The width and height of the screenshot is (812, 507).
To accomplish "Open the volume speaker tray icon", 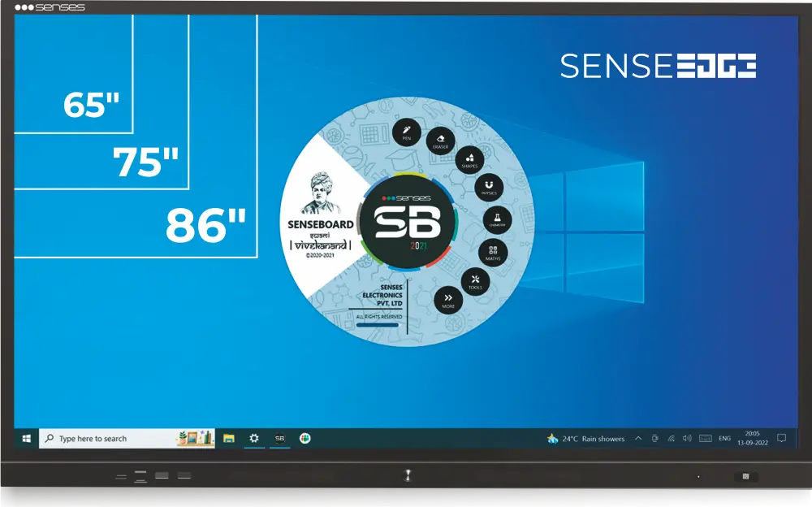I will click(x=687, y=439).
